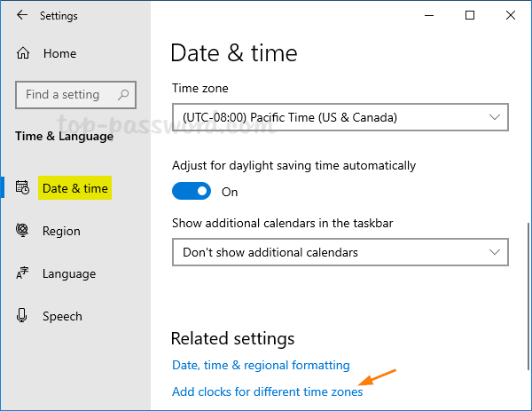Viewport: 532px width, 411px height.
Task: Select Region in the sidebar
Action: tap(61, 231)
